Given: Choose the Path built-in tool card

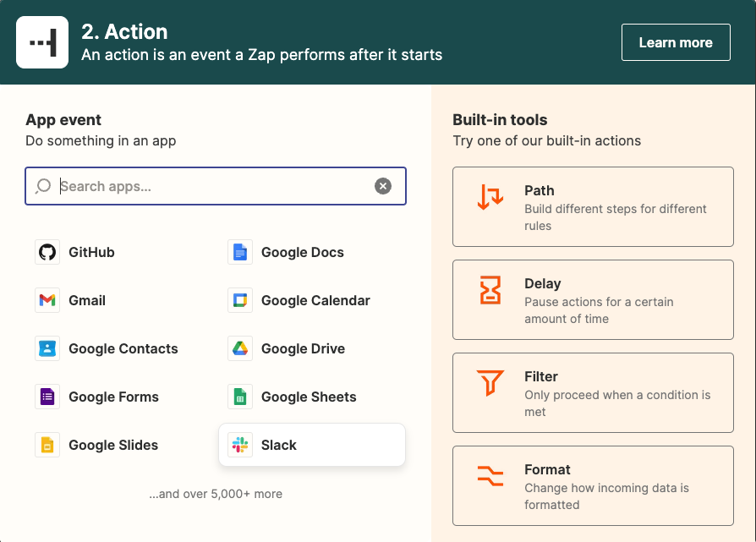Looking at the screenshot, I should click(593, 207).
